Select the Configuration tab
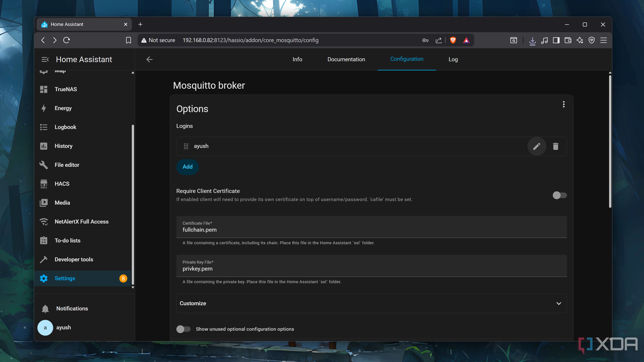The image size is (644, 362). coord(407,59)
